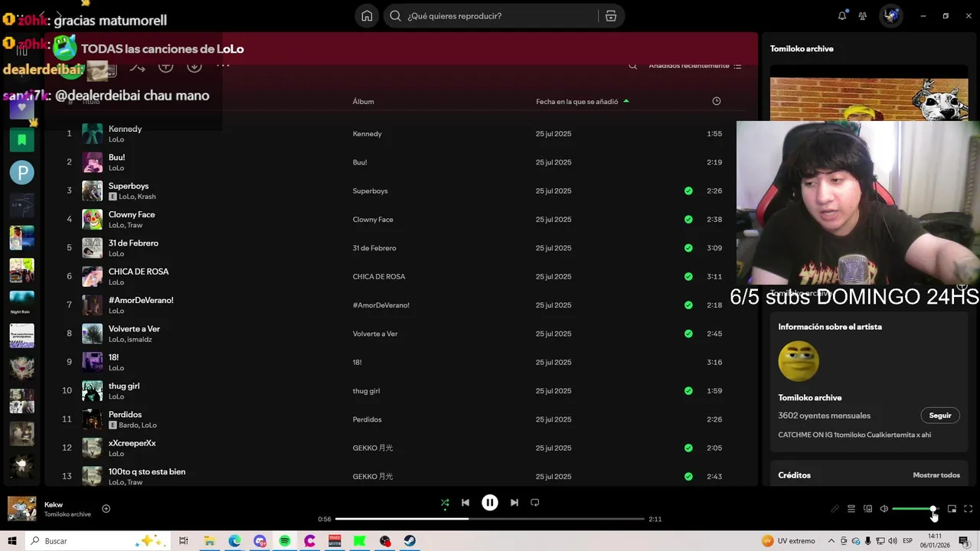Go to Spotify Home
This screenshot has width=980, height=551.
[x=367, y=16]
